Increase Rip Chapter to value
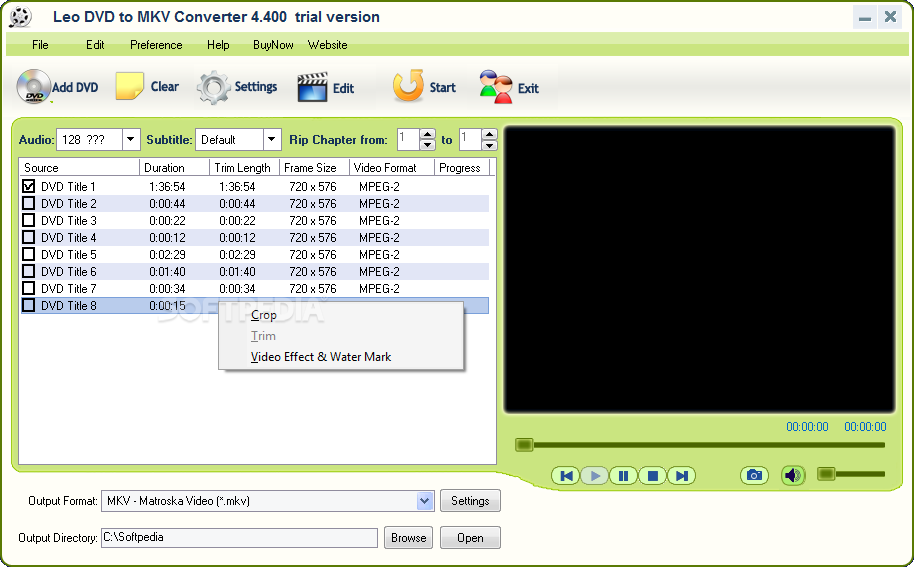 (489, 135)
